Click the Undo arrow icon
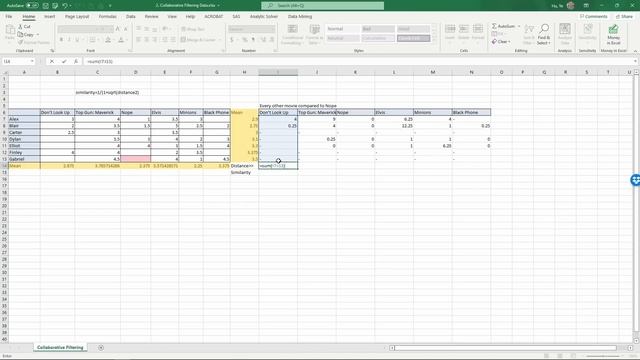 point(64,6)
